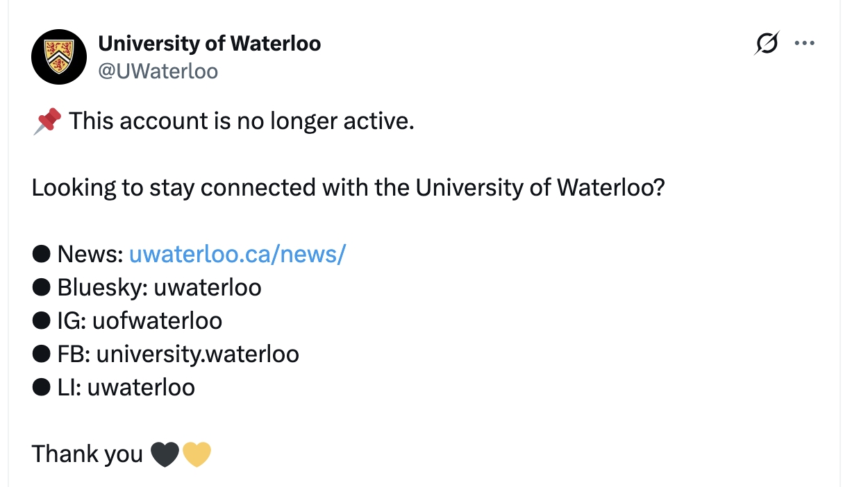Image resolution: width=868 pixels, height=487 pixels.
Task: Click the black bullet beside News
Action: point(42,255)
